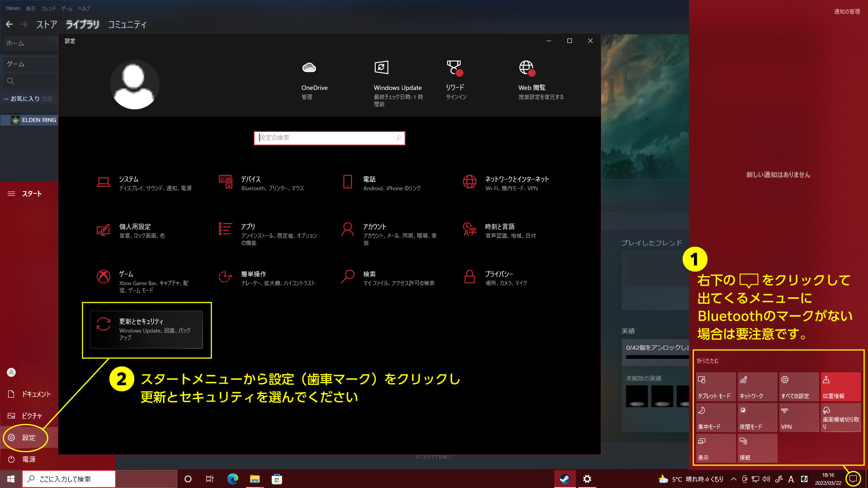Switch to ストア tab in Steam
The height and width of the screenshot is (488, 868).
tap(47, 24)
